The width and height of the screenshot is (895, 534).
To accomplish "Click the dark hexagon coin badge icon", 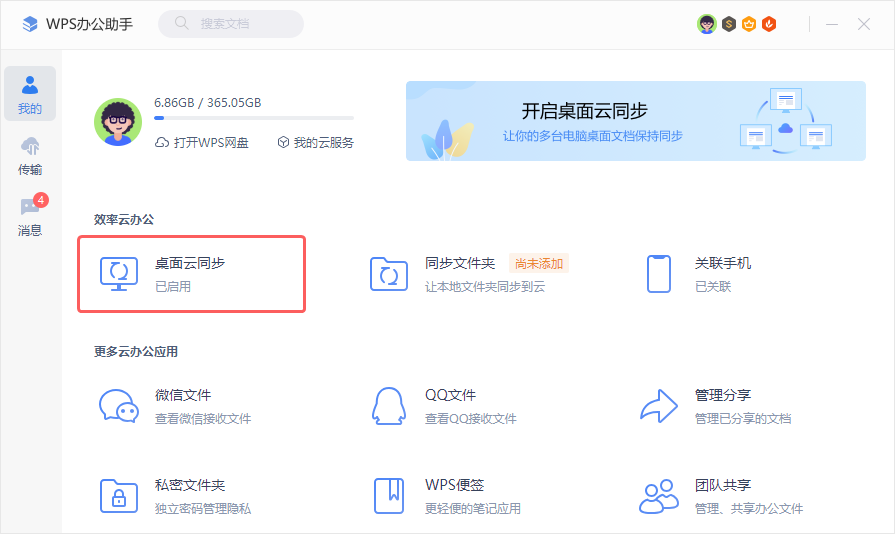I will tap(728, 24).
